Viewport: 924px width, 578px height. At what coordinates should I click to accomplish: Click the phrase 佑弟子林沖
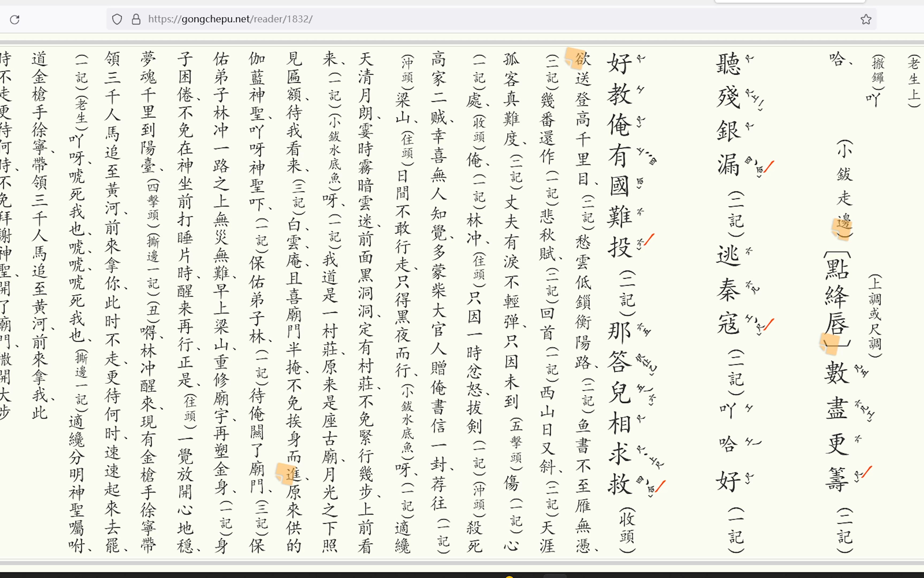pos(221,95)
